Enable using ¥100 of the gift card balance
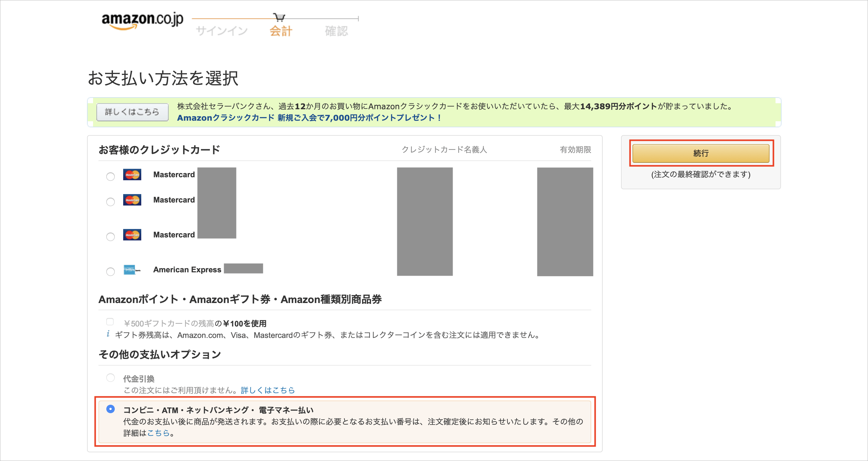 pos(110,322)
